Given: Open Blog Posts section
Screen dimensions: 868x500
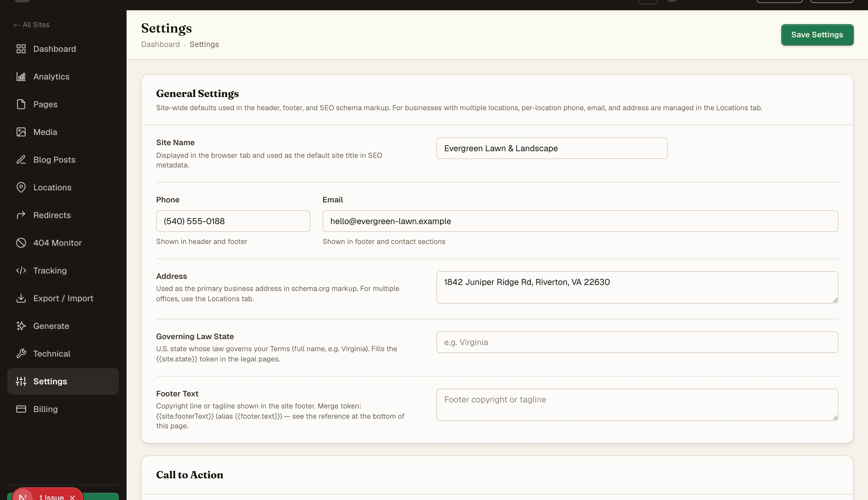Looking at the screenshot, I should point(63,160).
